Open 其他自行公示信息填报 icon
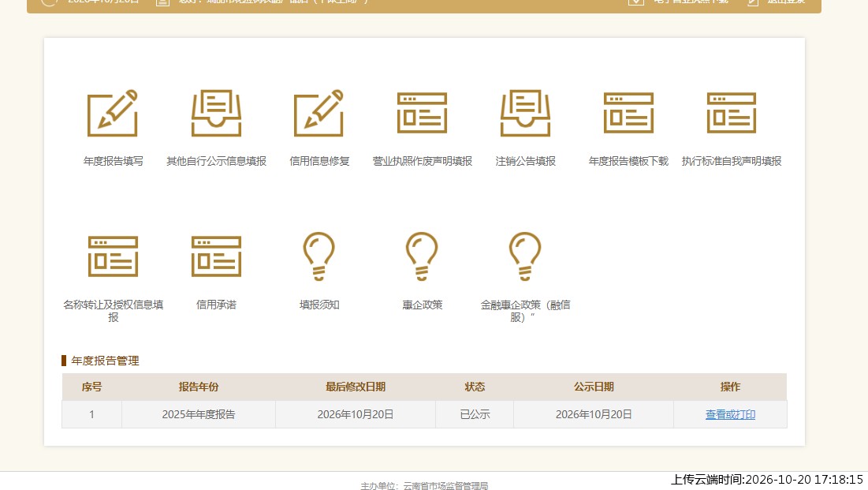Viewport: 868px width, 490px height. point(216,113)
